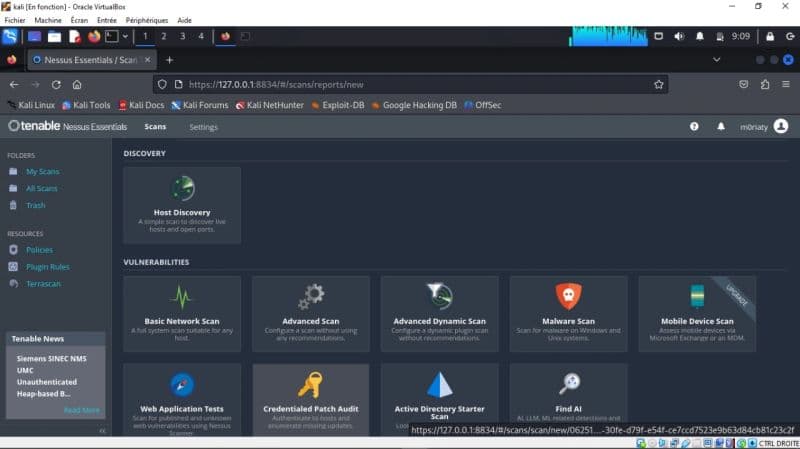800x449 pixels.
Task: Choose the Advanced Scan gear template
Action: click(x=311, y=314)
